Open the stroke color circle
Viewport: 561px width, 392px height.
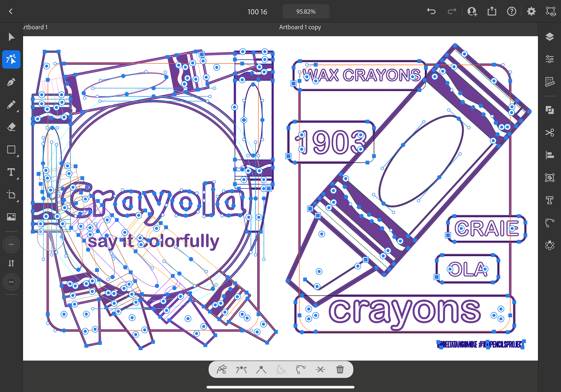(11, 282)
